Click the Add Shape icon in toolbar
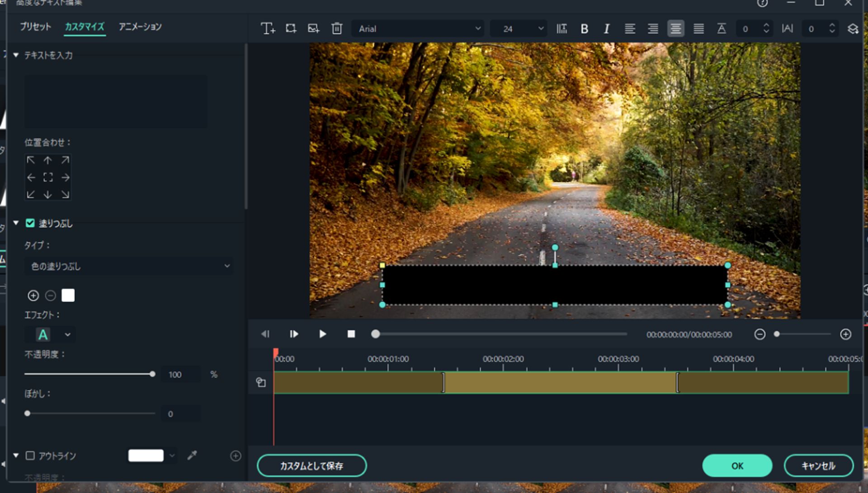Screen dimensions: 868x493 point(291,28)
